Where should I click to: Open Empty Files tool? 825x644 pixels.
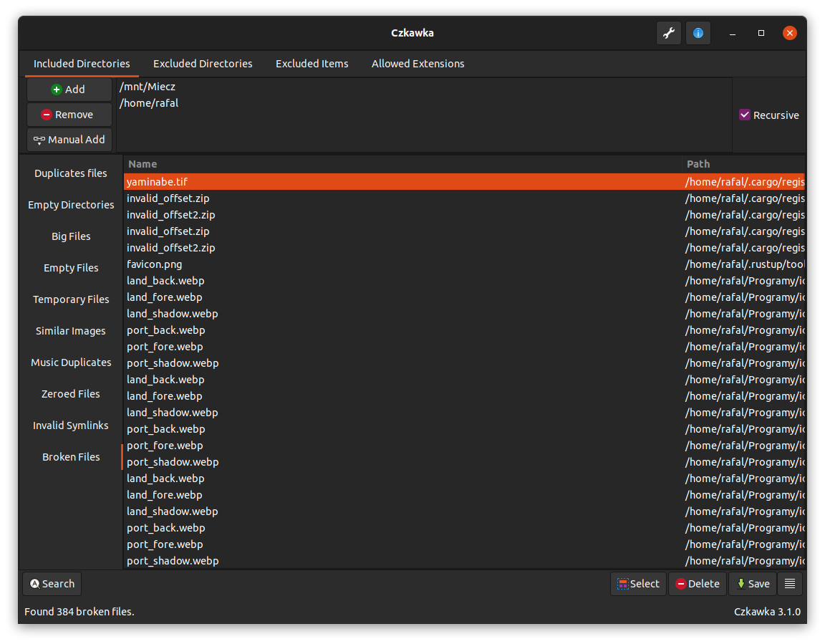70,268
